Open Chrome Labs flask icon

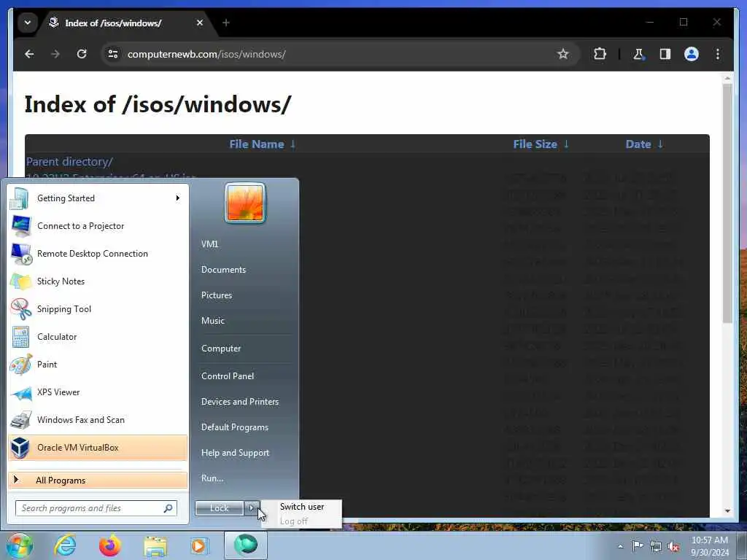638,54
